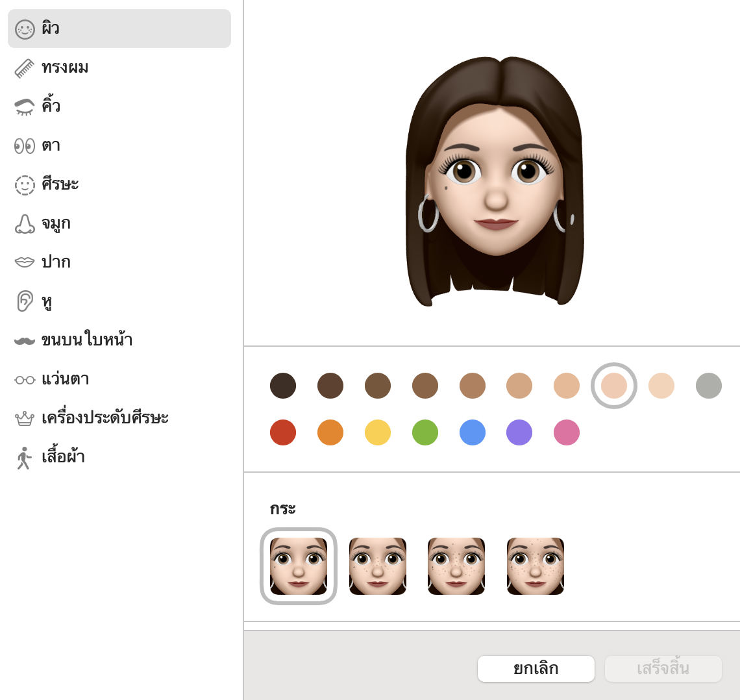Screen dimensions: 740x700
Task: Pick the red skin color swatch
Action: [283, 432]
